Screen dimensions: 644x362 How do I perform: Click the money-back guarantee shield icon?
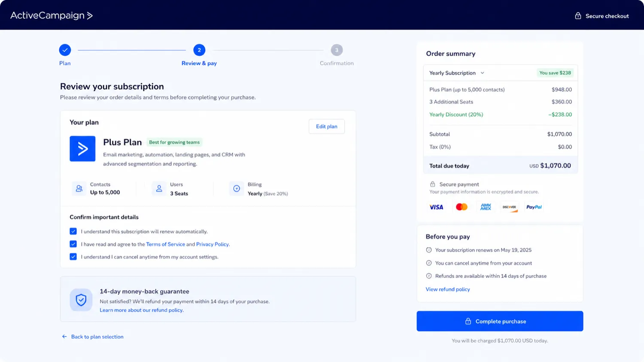coord(81,300)
